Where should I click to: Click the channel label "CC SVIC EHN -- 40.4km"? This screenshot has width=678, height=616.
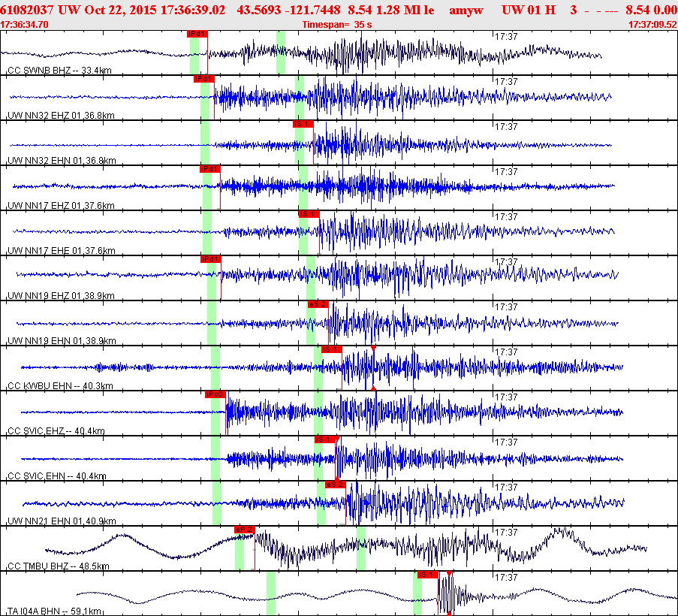point(57,476)
